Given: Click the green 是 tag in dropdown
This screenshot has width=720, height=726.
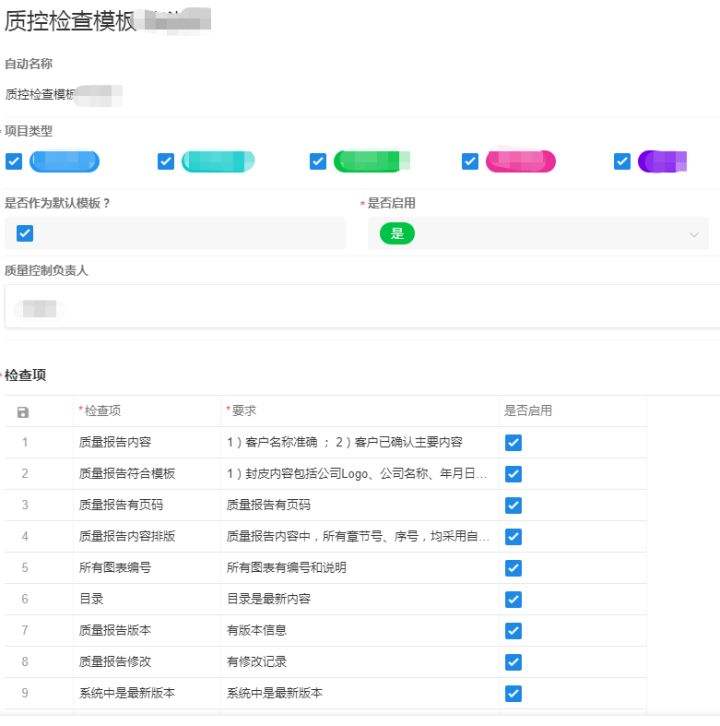Looking at the screenshot, I should (x=397, y=233).
